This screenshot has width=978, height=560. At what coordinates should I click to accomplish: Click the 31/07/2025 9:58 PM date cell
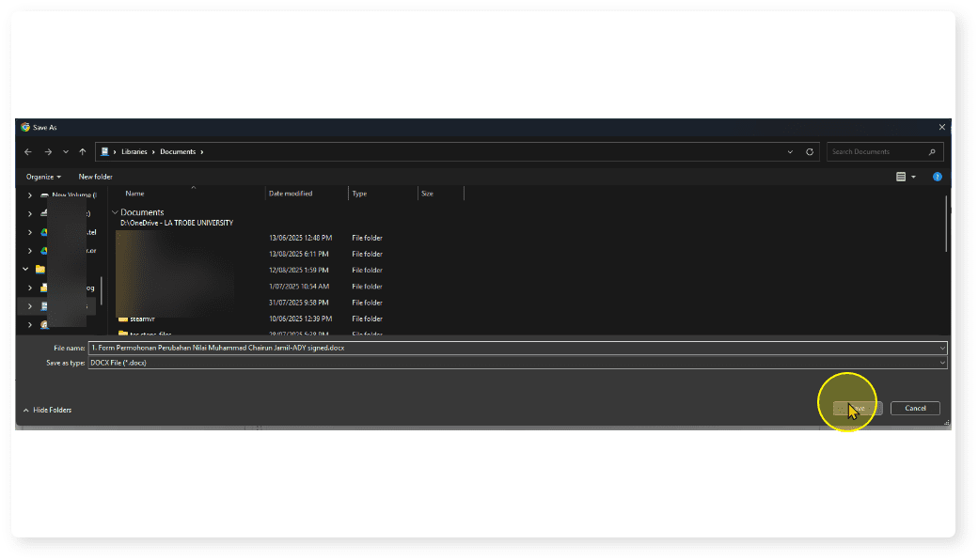point(299,303)
